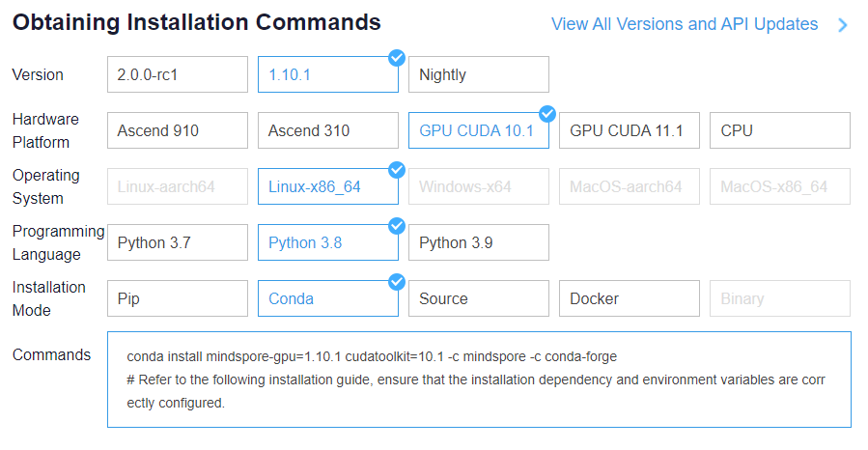Switch to GPU CUDA 11.1 platform
868x450 pixels.
[x=629, y=130]
